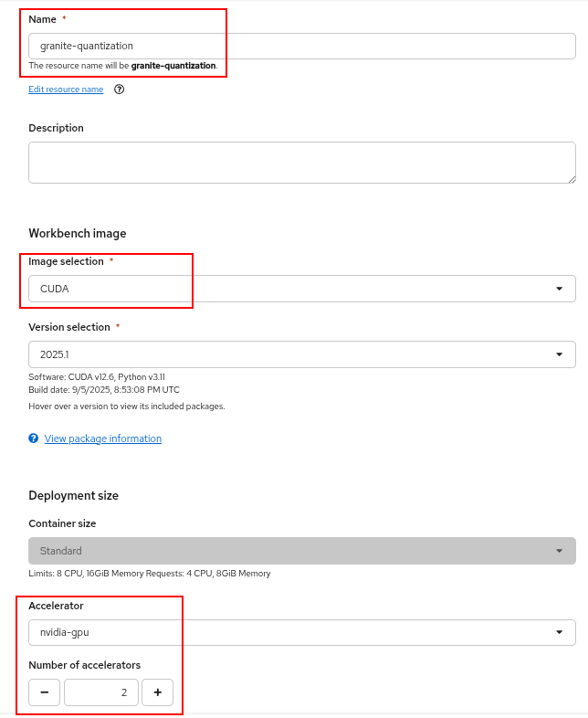Expand the Version selection dropdown showing 2025.1

(x=301, y=354)
